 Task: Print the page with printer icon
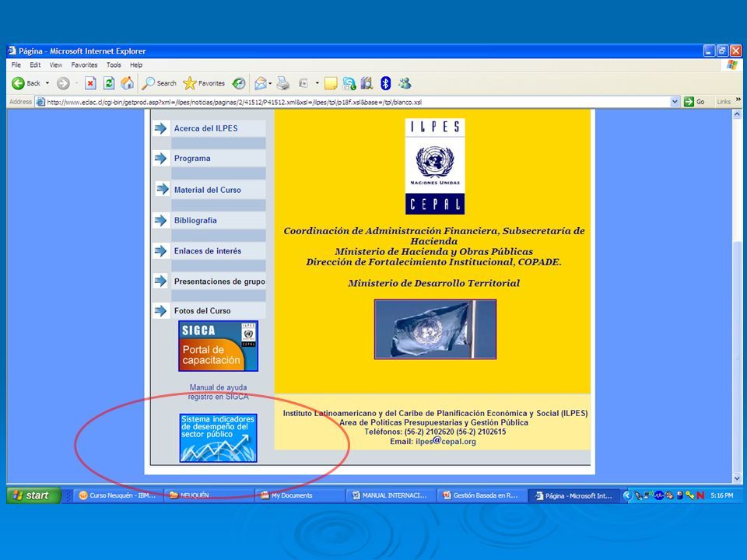pos(283,83)
